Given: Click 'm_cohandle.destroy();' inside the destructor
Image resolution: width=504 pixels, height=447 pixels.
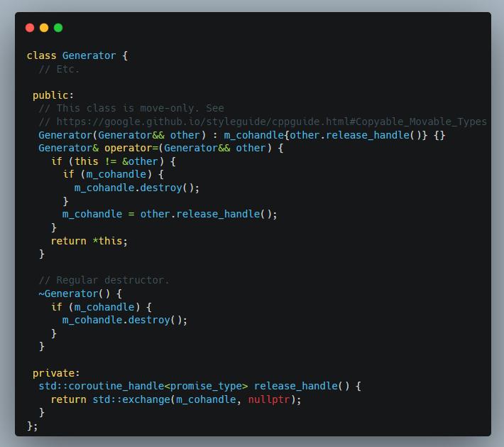Looking at the screenshot, I should [x=125, y=321].
